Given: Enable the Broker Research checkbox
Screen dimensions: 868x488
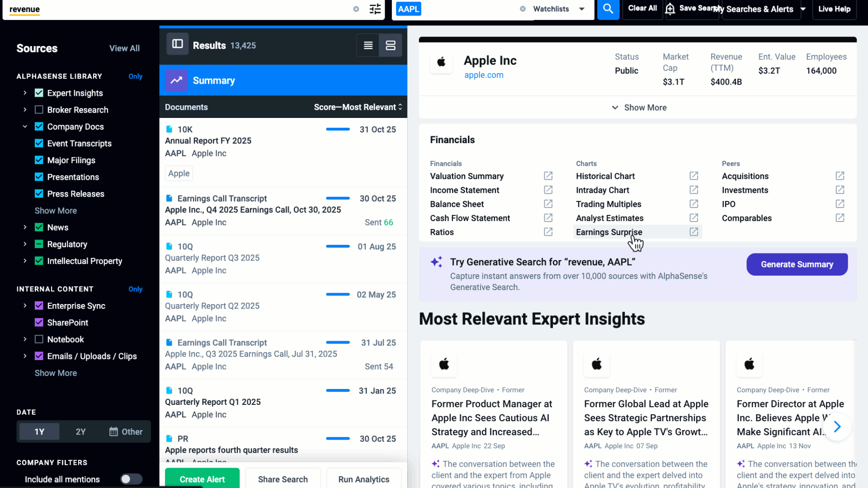Looking at the screenshot, I should tap(39, 110).
